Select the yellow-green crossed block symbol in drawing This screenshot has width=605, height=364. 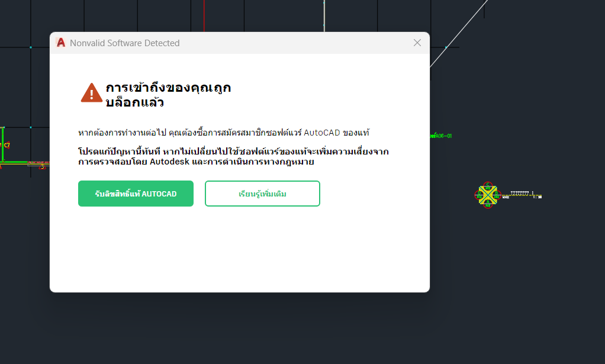488,195
